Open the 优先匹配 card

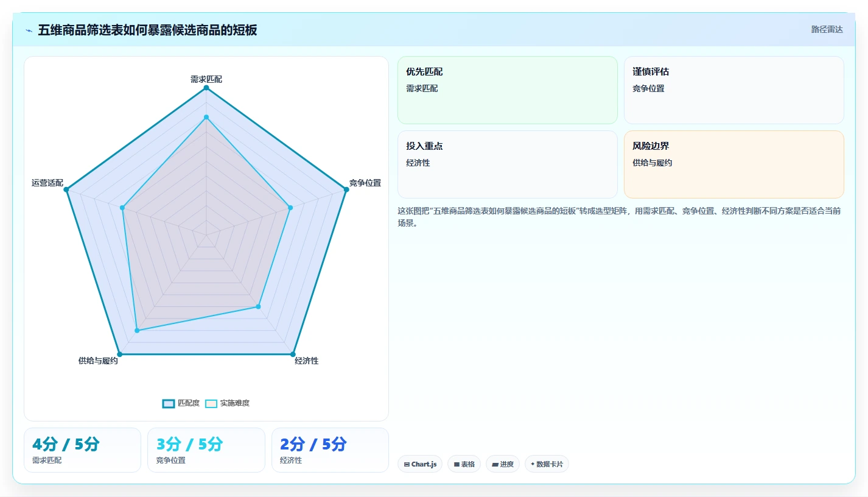[508, 90]
